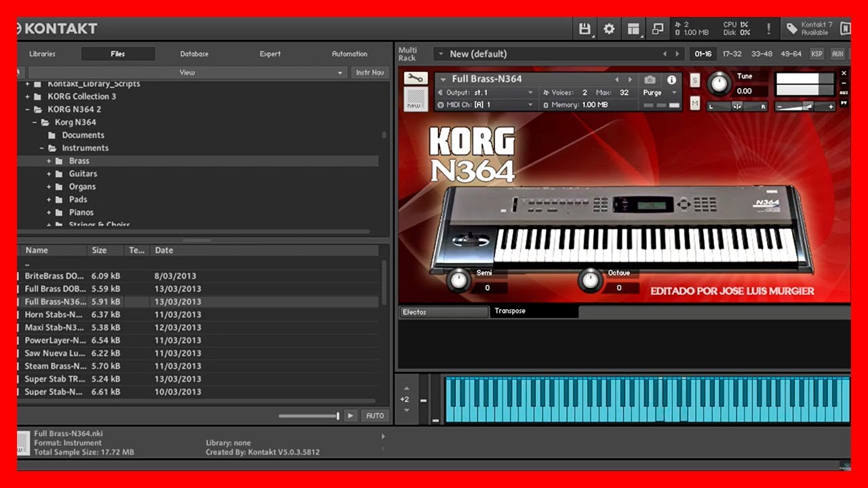868x488 pixels.
Task: Click the Tune knob
Action: 719,84
